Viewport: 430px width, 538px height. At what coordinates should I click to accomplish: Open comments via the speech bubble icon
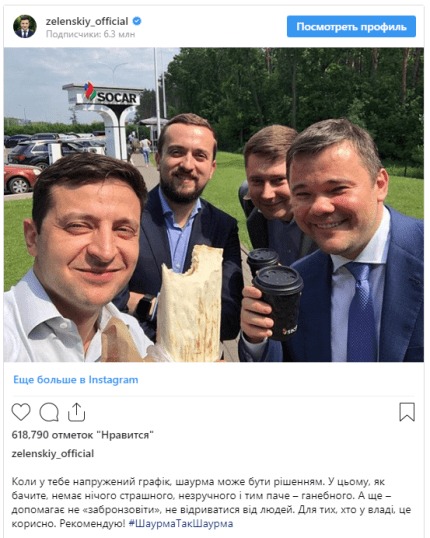coord(49,412)
